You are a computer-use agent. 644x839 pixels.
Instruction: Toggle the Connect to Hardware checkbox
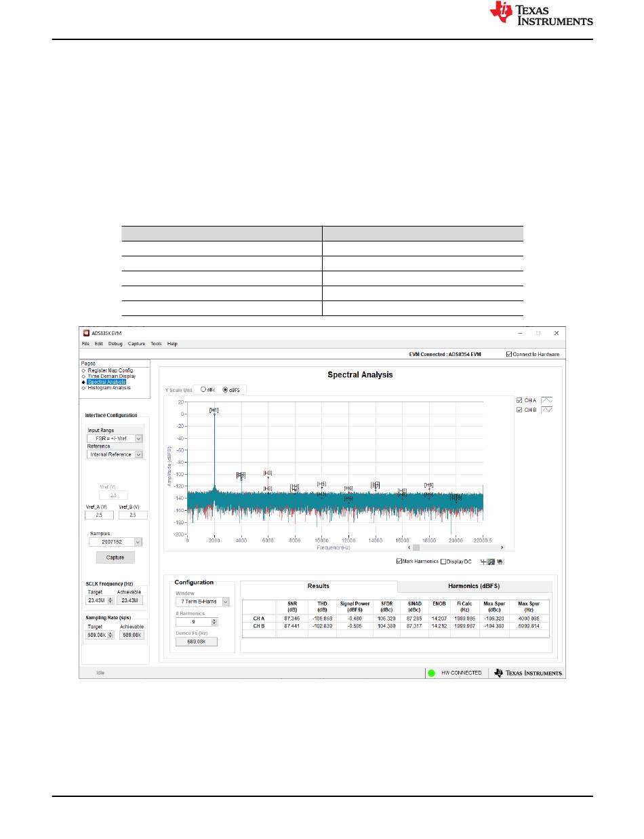pyautogui.click(x=510, y=354)
